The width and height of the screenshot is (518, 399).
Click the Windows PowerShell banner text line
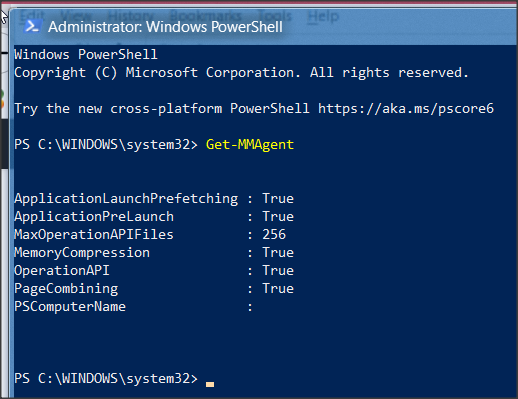tap(86, 54)
